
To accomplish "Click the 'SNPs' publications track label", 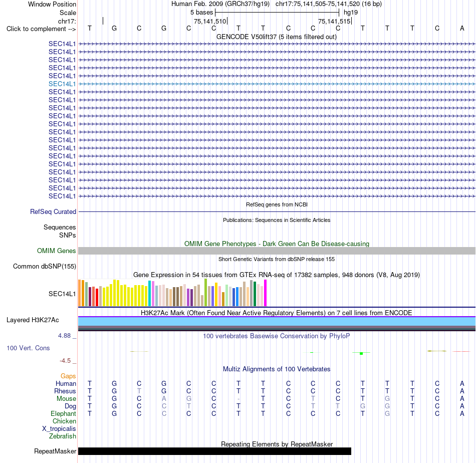I will [68, 236].
